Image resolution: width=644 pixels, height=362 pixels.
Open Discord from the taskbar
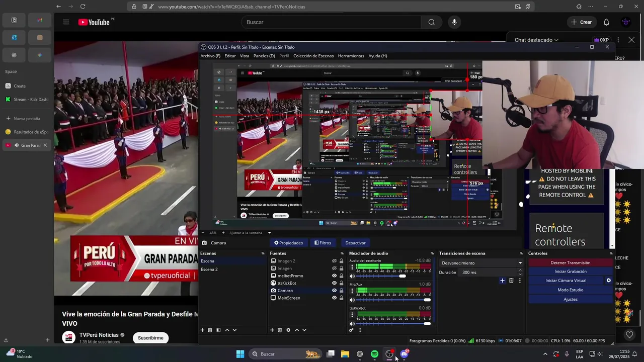click(404, 354)
